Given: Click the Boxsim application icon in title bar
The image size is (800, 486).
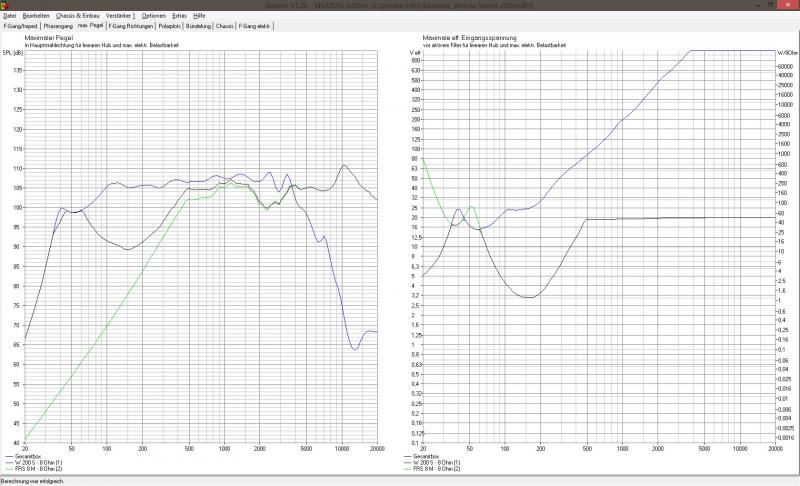Looking at the screenshot, I should (5, 5).
